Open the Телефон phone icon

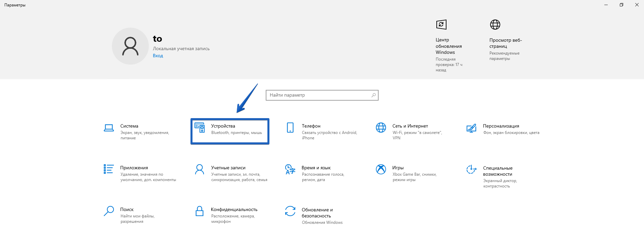290,128
